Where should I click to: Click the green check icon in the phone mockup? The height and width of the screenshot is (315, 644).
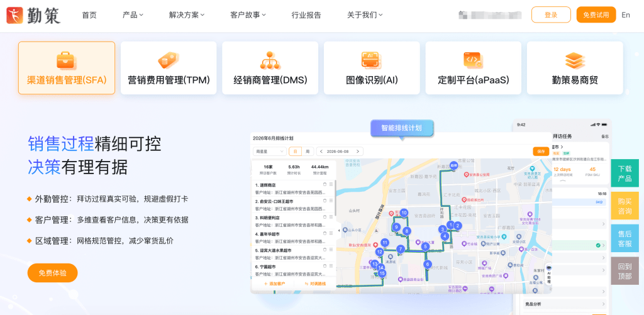[598, 246]
